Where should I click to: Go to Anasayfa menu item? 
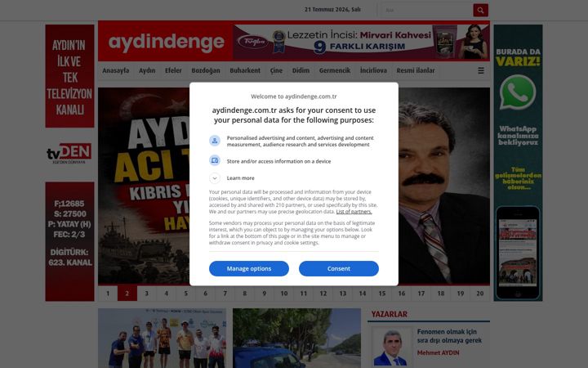pyautogui.click(x=115, y=70)
